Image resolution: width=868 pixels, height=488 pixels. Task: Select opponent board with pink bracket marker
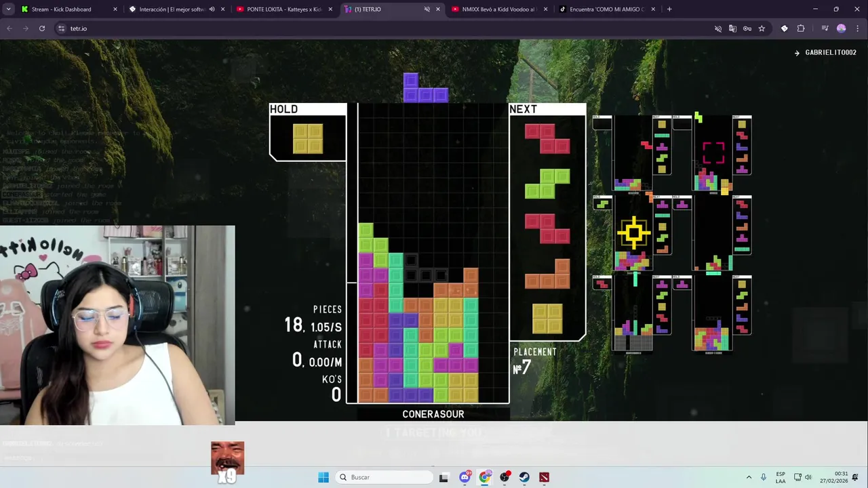[713, 153]
